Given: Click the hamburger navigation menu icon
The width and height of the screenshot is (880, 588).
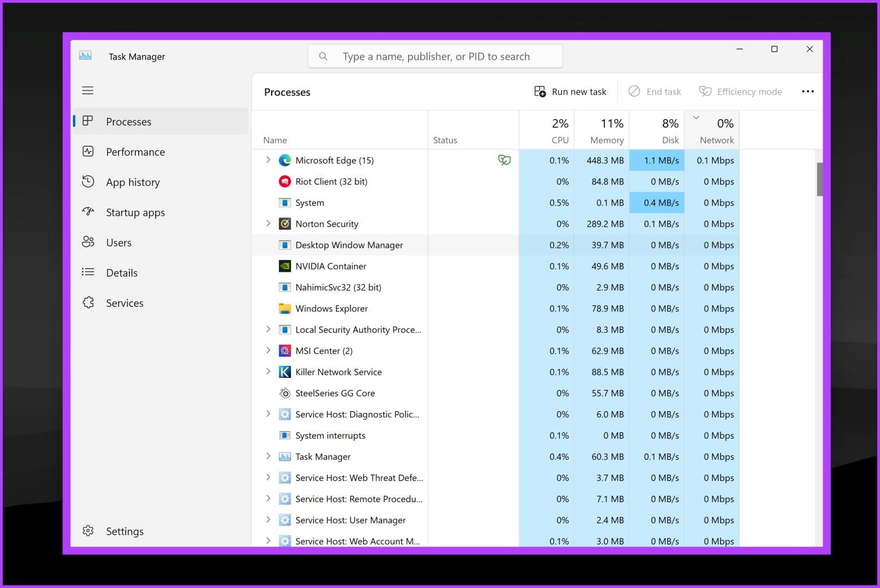Looking at the screenshot, I should 88,90.
